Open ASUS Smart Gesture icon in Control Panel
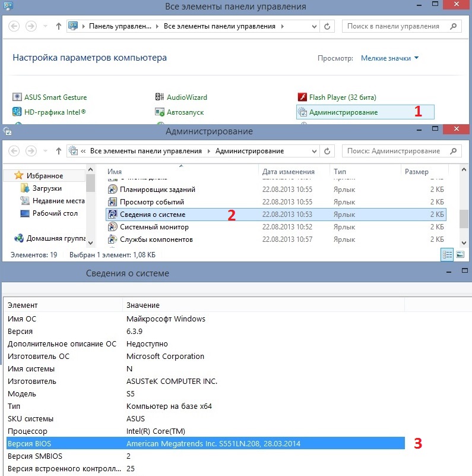The image size is (472, 476). click(x=17, y=97)
